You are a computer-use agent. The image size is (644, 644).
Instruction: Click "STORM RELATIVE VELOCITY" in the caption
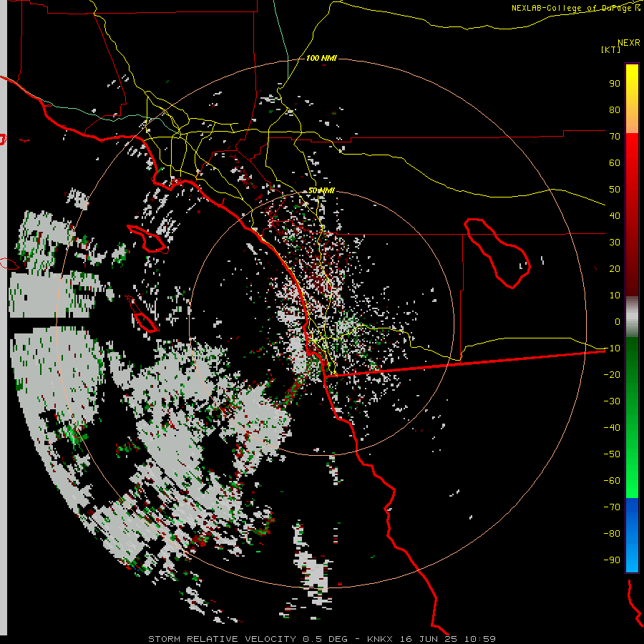click(x=222, y=639)
